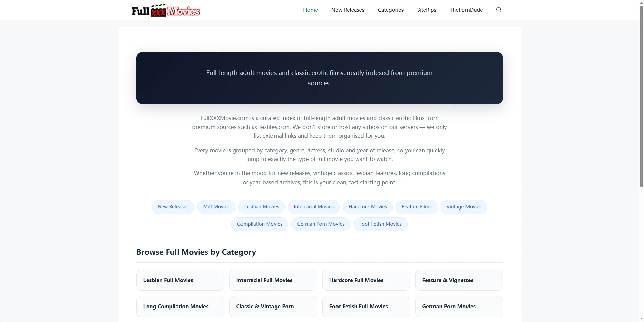
Task: Select the Milf Movies pill tag
Action: pyautogui.click(x=216, y=207)
